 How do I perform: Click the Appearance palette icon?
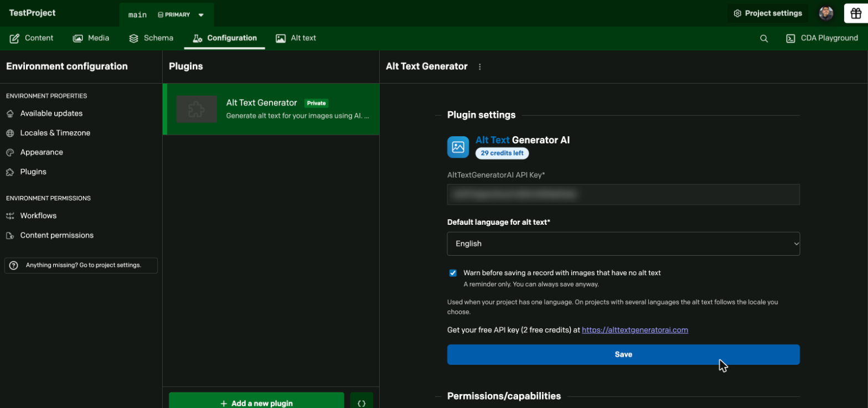point(10,152)
